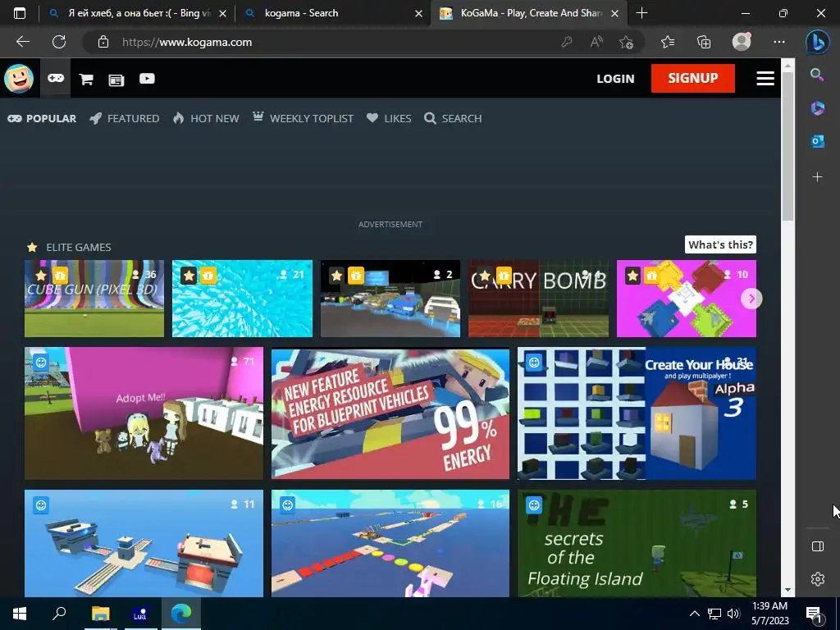Image resolution: width=840 pixels, height=630 pixels.
Task: Select the WEEKLY TOPLIST tab
Action: pyautogui.click(x=303, y=118)
